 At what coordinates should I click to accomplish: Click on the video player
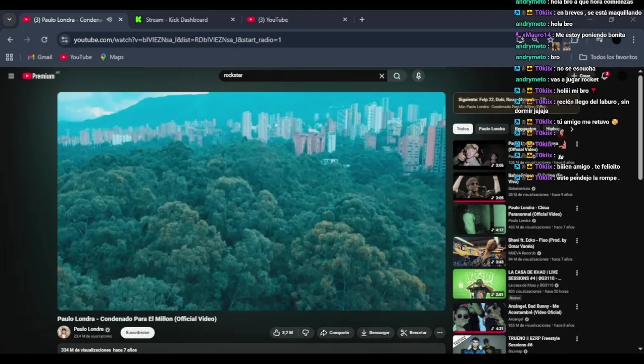click(x=252, y=201)
